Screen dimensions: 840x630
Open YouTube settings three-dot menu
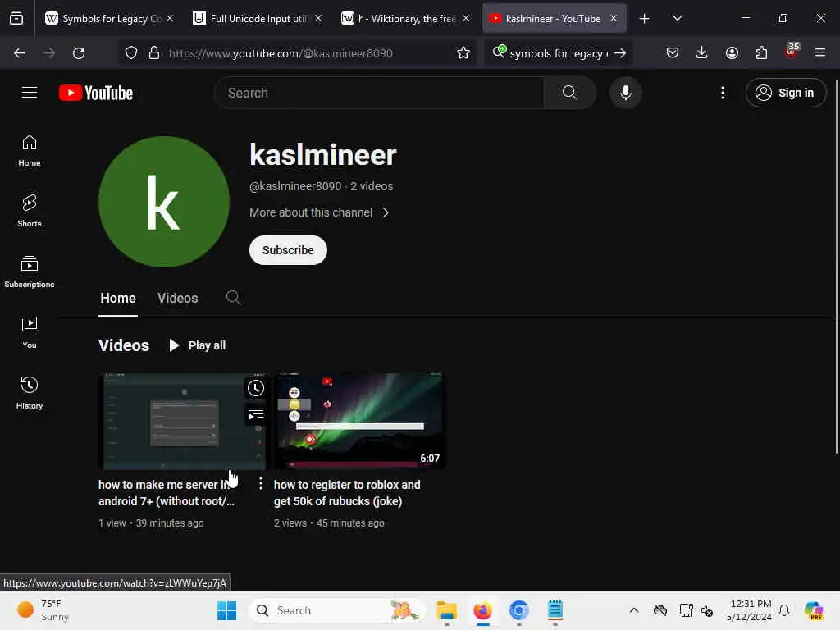pos(722,93)
